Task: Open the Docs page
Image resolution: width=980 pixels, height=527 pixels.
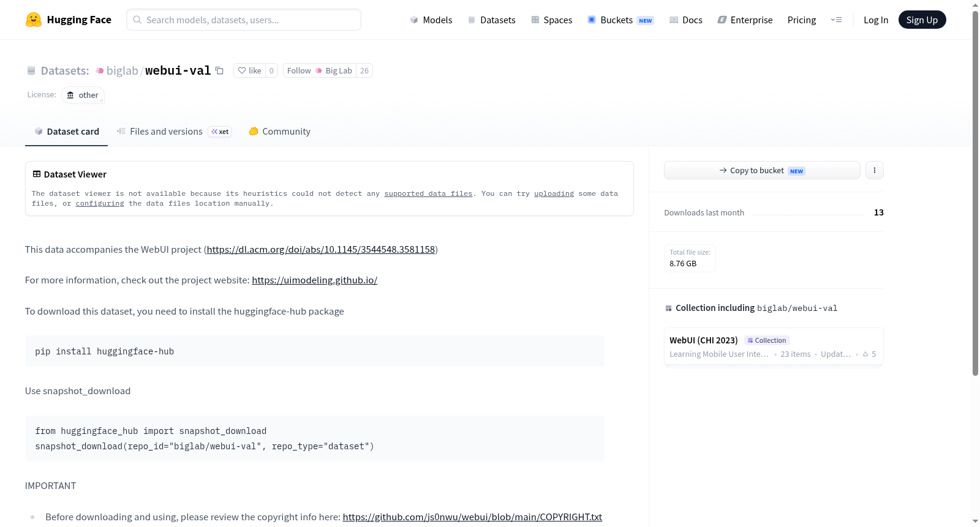Action: 686,20
